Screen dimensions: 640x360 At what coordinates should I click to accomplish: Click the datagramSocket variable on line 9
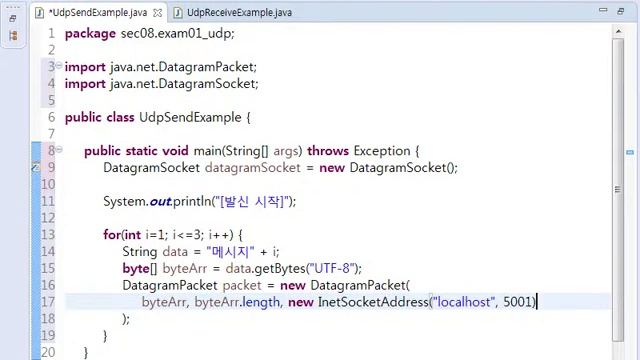point(253,168)
